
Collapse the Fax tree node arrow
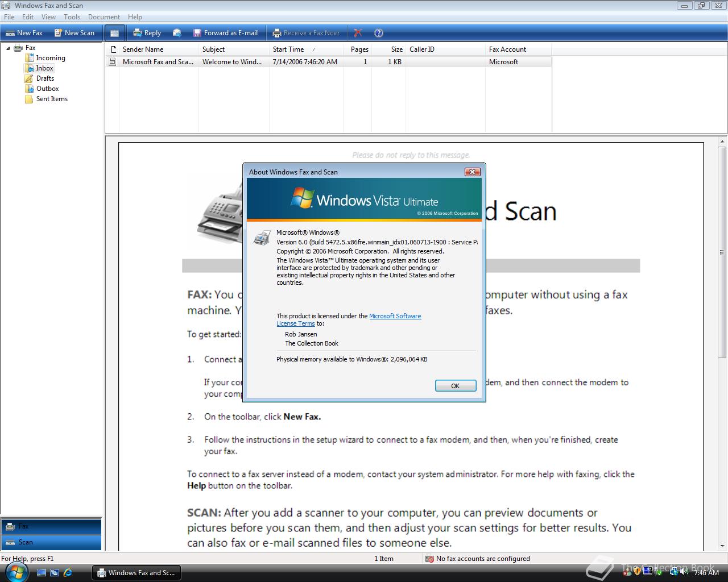tap(8, 48)
